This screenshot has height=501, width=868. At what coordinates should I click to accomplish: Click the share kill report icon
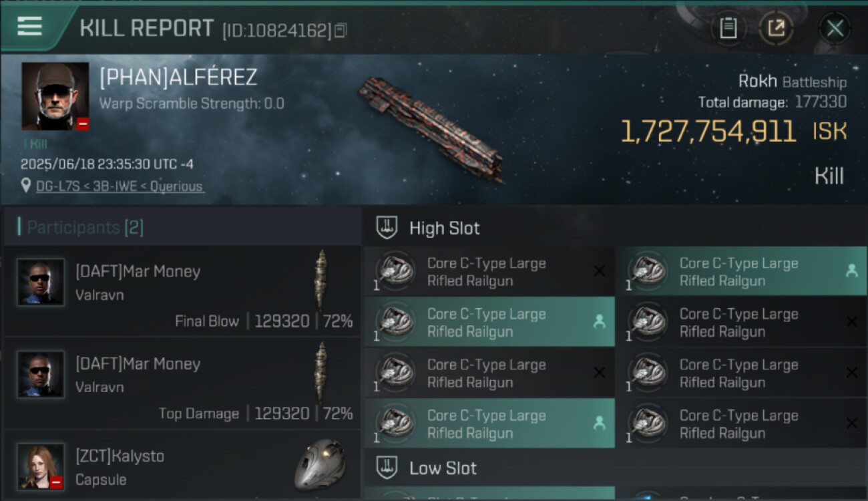(x=776, y=28)
